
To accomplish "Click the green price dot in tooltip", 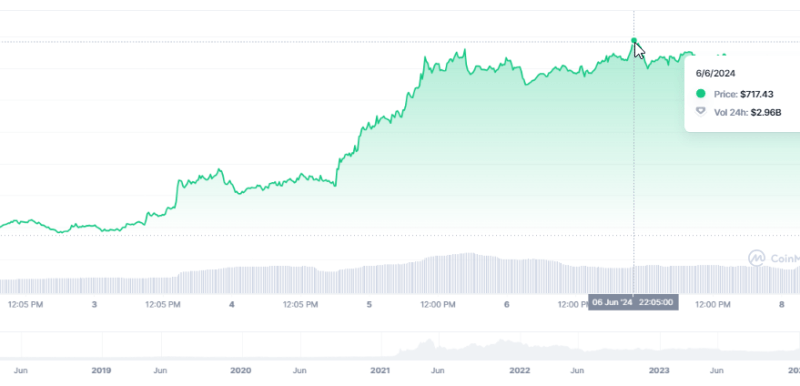I will [x=701, y=93].
